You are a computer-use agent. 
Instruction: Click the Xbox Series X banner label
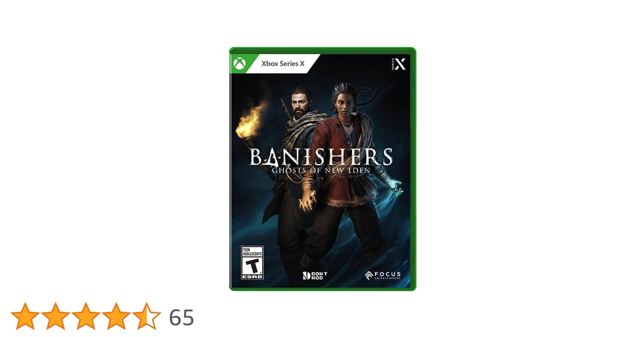(283, 63)
